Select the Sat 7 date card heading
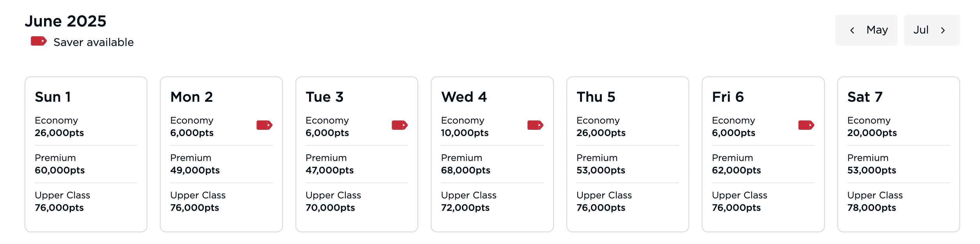Viewport: 980px width, 244px height. tap(865, 97)
